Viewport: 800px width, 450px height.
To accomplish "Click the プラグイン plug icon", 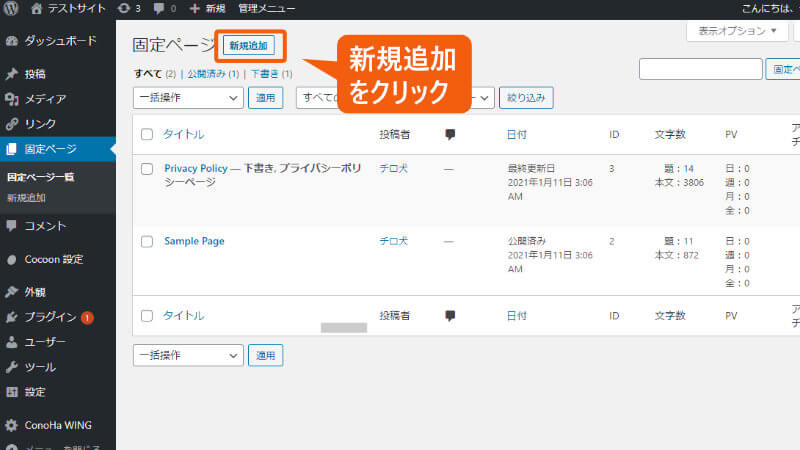I will [12, 317].
